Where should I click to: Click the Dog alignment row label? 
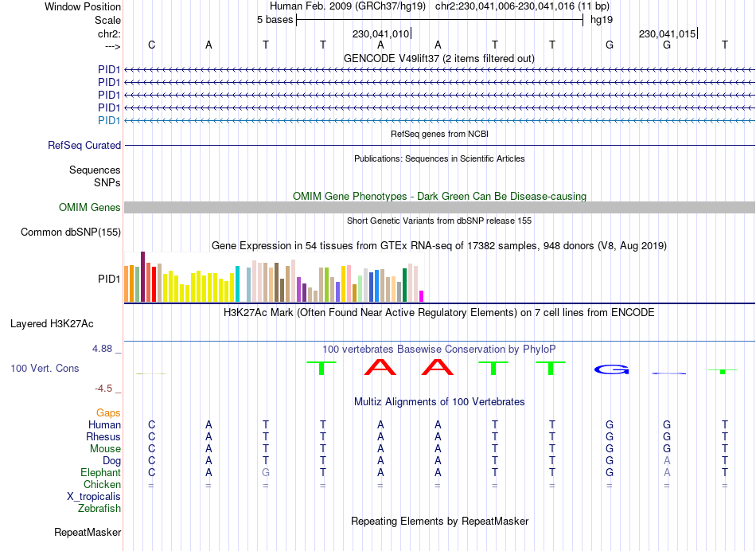[x=111, y=461]
